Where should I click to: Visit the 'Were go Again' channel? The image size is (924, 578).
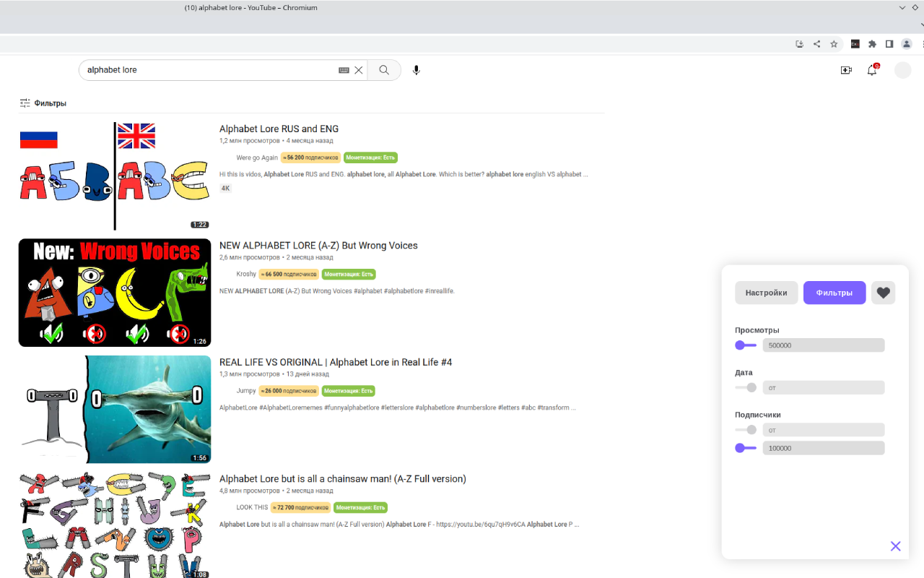[x=257, y=158]
